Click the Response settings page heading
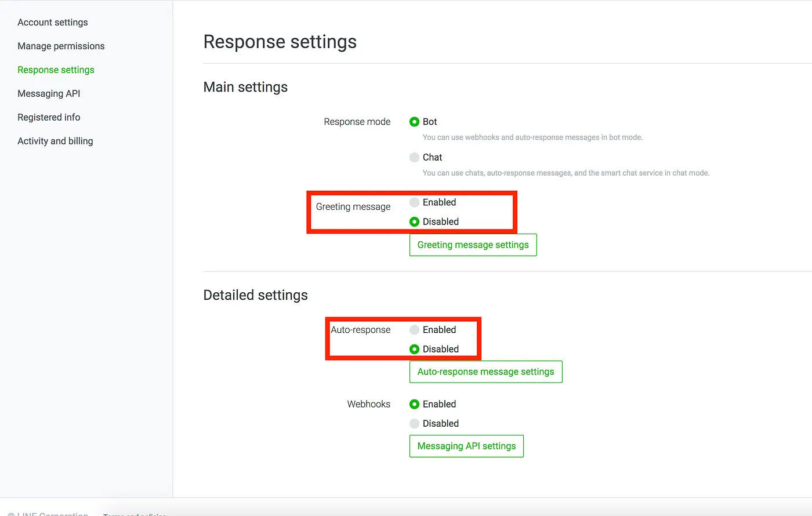812x516 pixels. click(280, 42)
